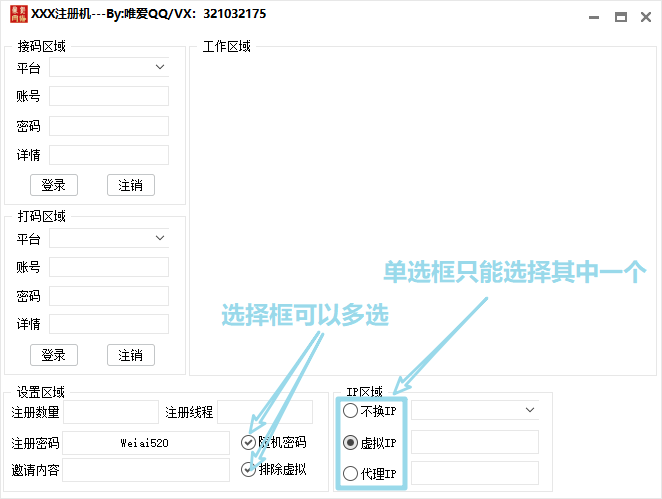
Task: Click the input field beside 代理IP
Action: 475,473
